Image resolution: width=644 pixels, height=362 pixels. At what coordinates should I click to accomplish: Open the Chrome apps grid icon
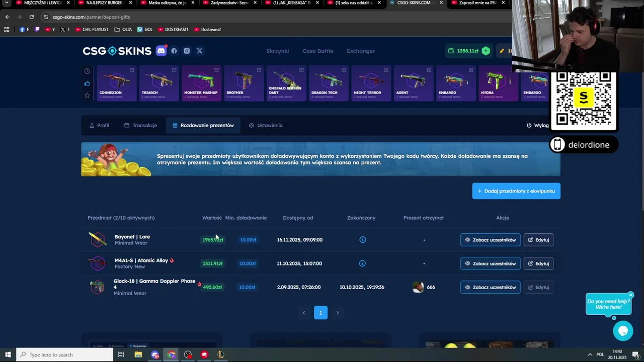[x=7, y=30]
